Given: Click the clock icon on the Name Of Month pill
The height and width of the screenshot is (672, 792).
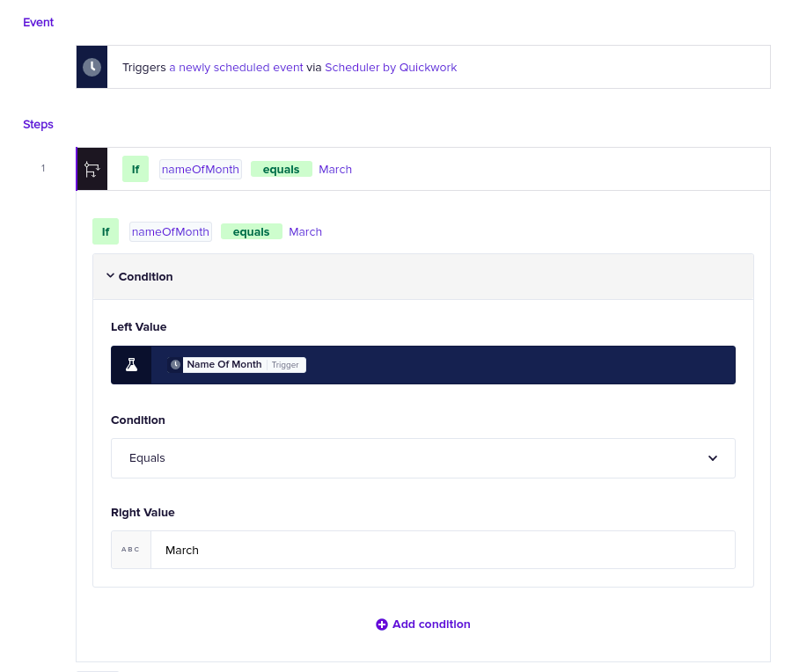Looking at the screenshot, I should [x=175, y=364].
